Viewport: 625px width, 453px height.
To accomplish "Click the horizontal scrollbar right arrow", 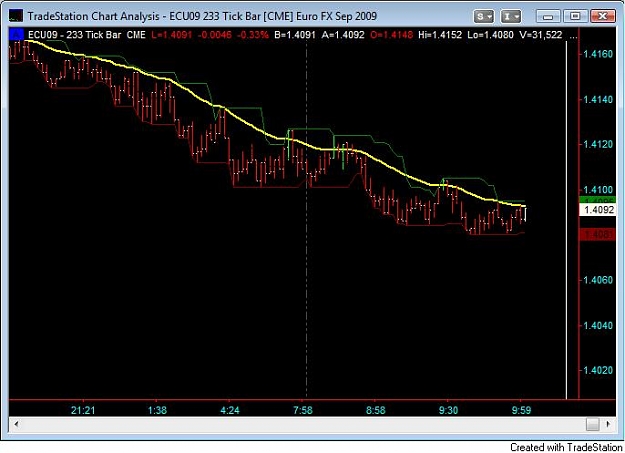I will coord(608,424).
